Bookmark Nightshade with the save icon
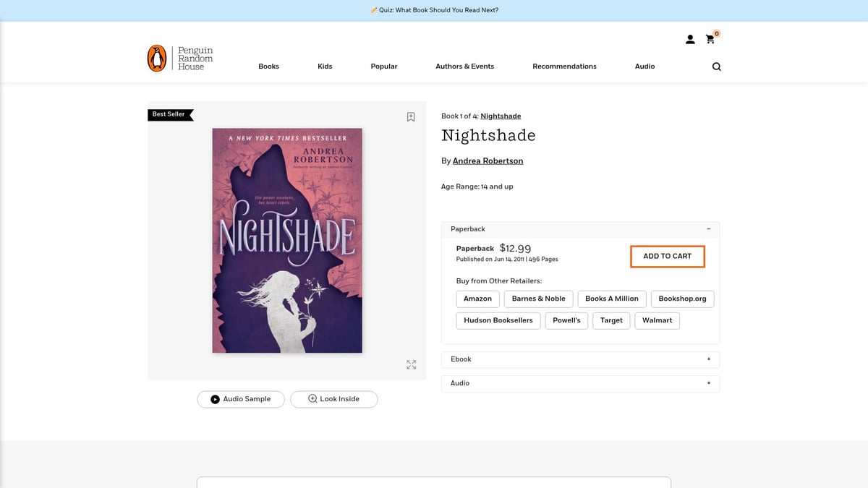Viewport: 868px width, 488px height. point(411,117)
